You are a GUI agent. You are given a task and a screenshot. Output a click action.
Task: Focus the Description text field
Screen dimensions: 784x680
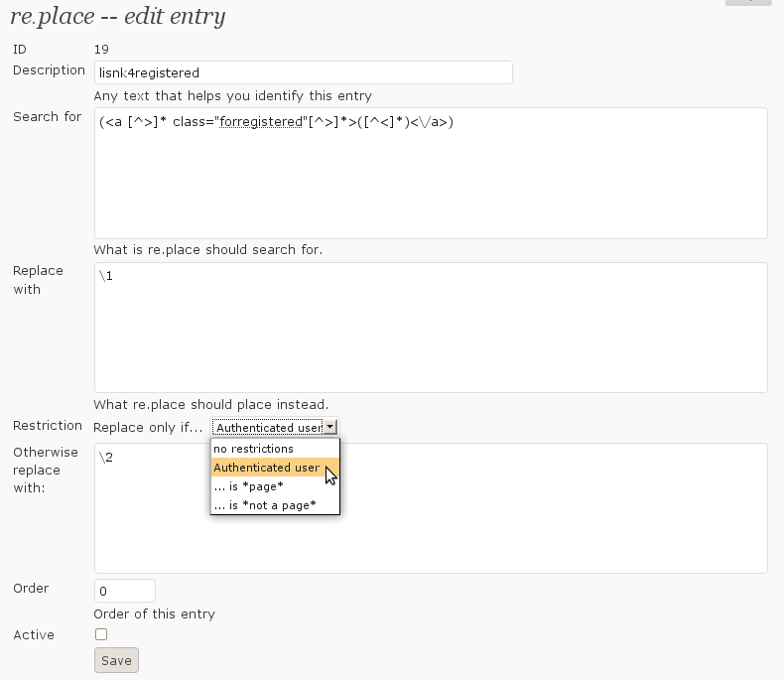click(303, 72)
